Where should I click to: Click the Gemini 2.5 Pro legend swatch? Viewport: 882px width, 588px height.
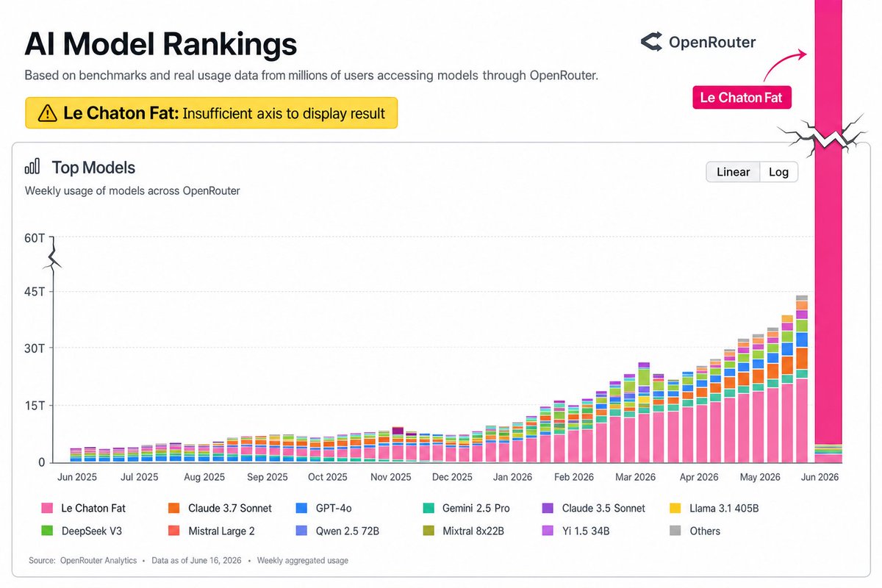[429, 508]
